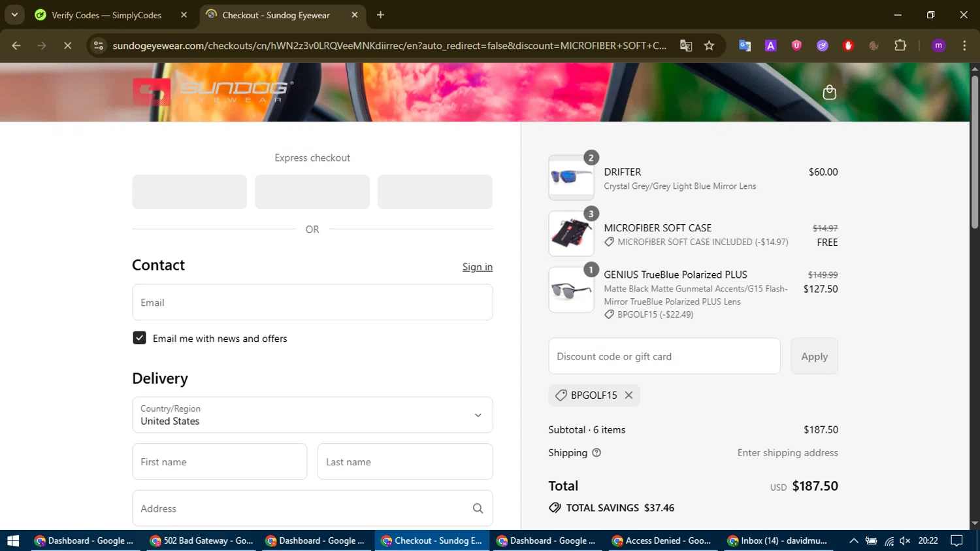980x551 pixels.
Task: Open the notifications center icon
Action: tap(956, 541)
